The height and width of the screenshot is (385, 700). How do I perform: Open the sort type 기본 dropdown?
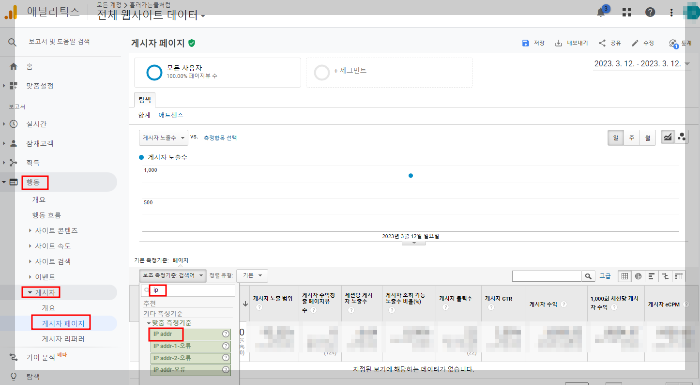[x=252, y=276]
